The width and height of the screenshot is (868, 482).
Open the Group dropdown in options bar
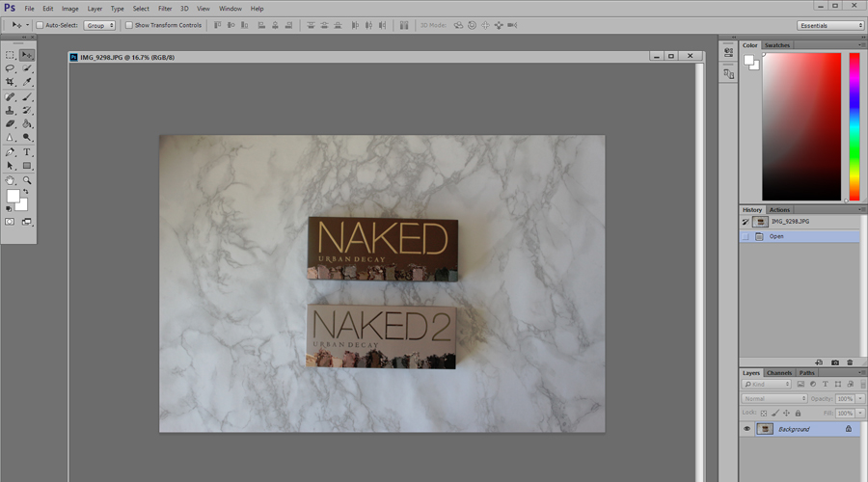[x=99, y=25]
